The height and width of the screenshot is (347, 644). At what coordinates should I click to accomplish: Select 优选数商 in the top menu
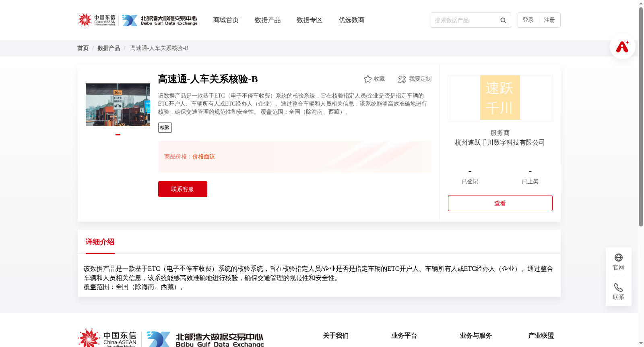[x=351, y=20]
